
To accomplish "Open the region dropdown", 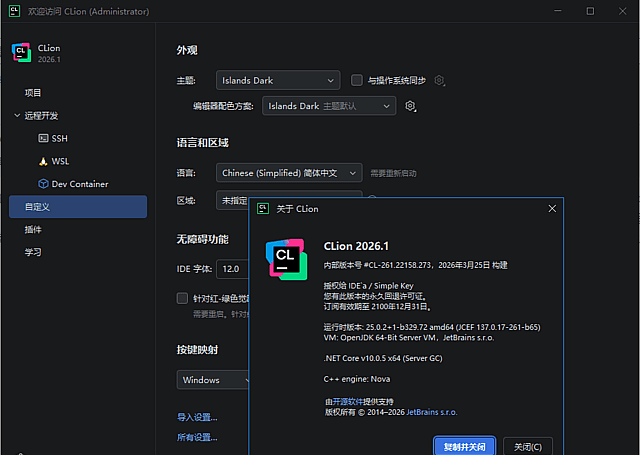I will [x=233, y=200].
